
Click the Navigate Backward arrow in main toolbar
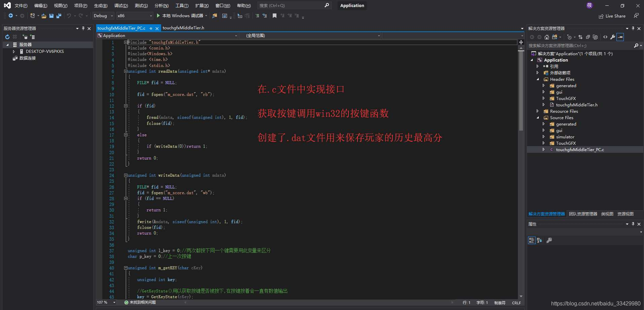pyautogui.click(x=11, y=16)
